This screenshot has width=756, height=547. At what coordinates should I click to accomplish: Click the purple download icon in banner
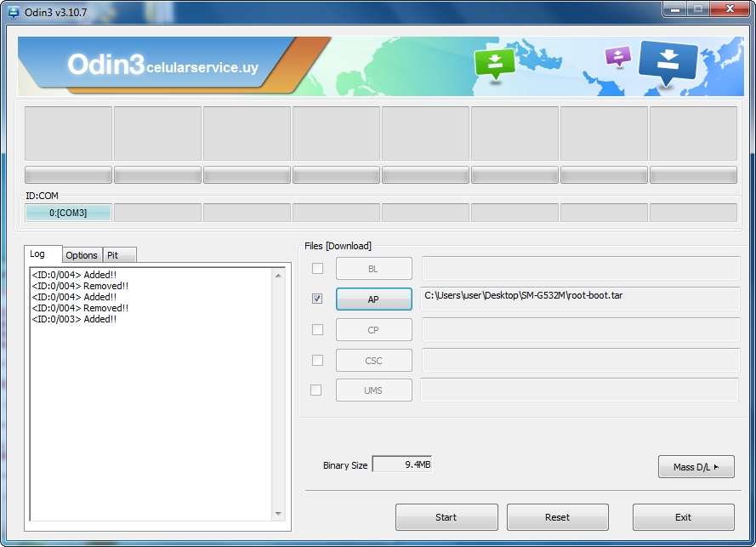[617, 56]
